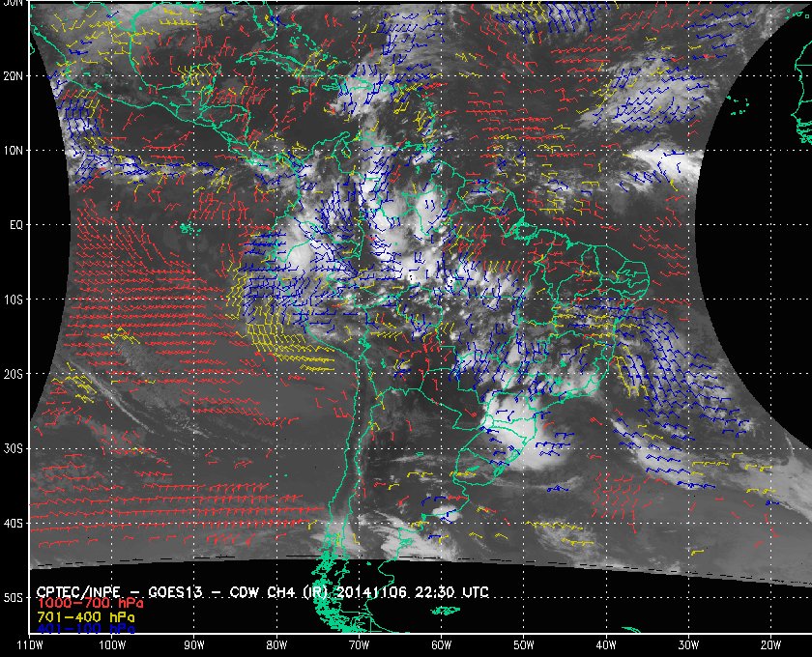Click the 10S latitude label
Viewport: 812px width, 657px height.
pyautogui.click(x=14, y=300)
